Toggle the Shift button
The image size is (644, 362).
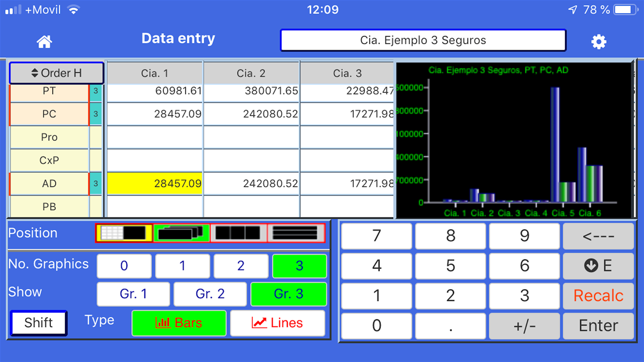pos(39,323)
